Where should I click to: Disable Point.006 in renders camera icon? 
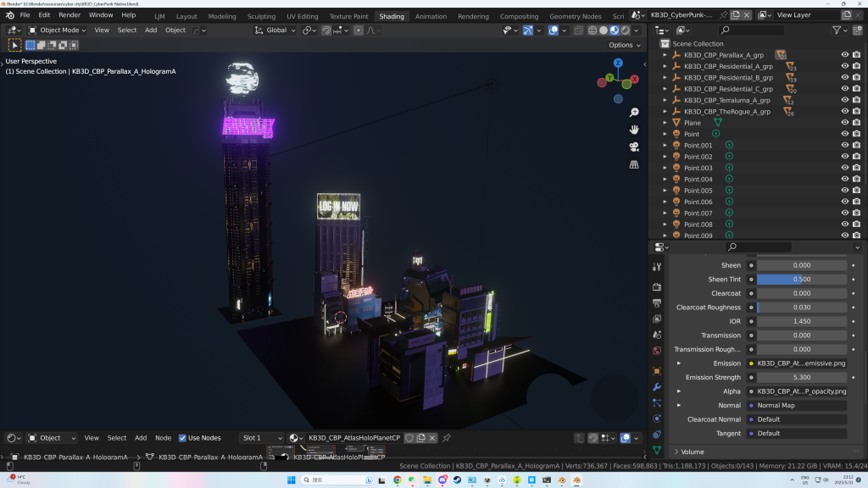[856, 202]
